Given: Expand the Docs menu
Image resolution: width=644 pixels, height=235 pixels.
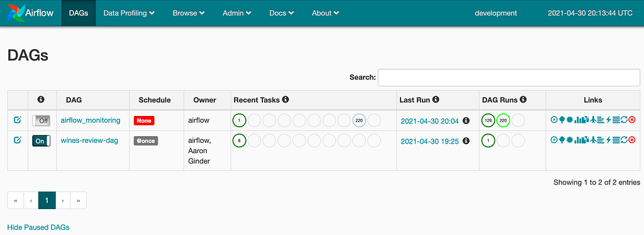Looking at the screenshot, I should (282, 13).
